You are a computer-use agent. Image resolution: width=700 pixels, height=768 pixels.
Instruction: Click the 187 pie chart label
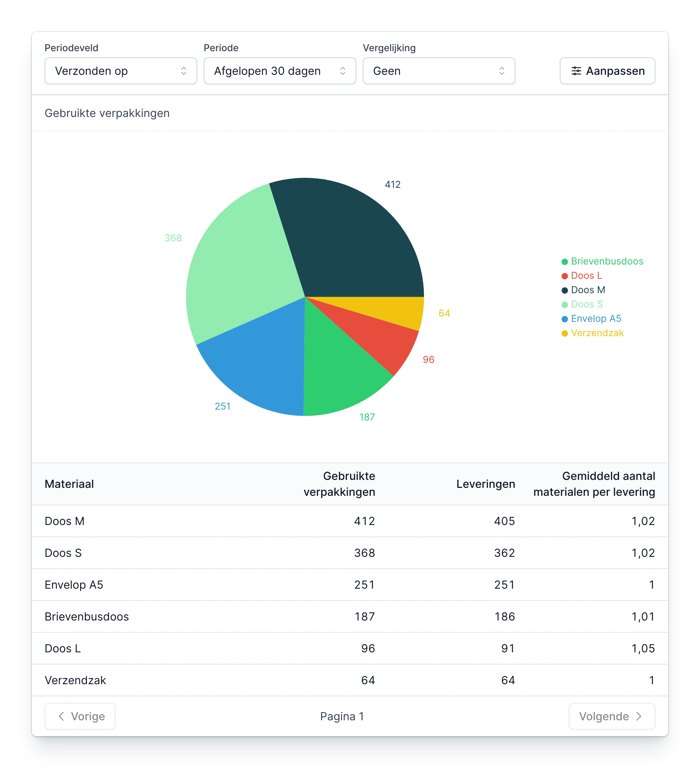point(367,417)
